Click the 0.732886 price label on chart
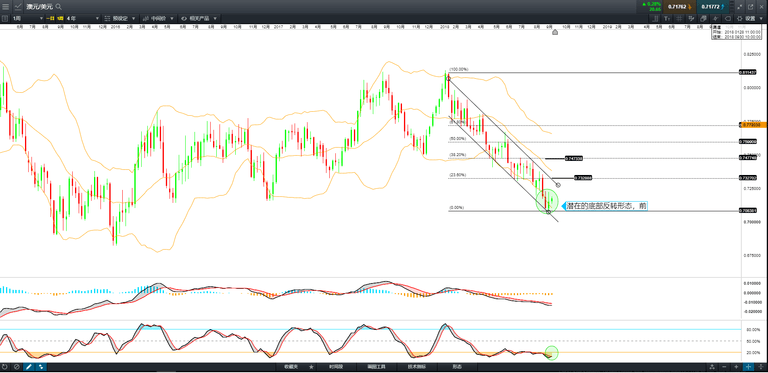This screenshot has height=373, width=768. coord(583,178)
